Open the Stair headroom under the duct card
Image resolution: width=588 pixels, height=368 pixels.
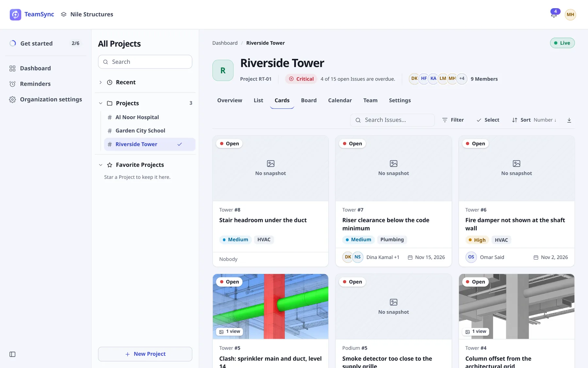tap(270, 201)
